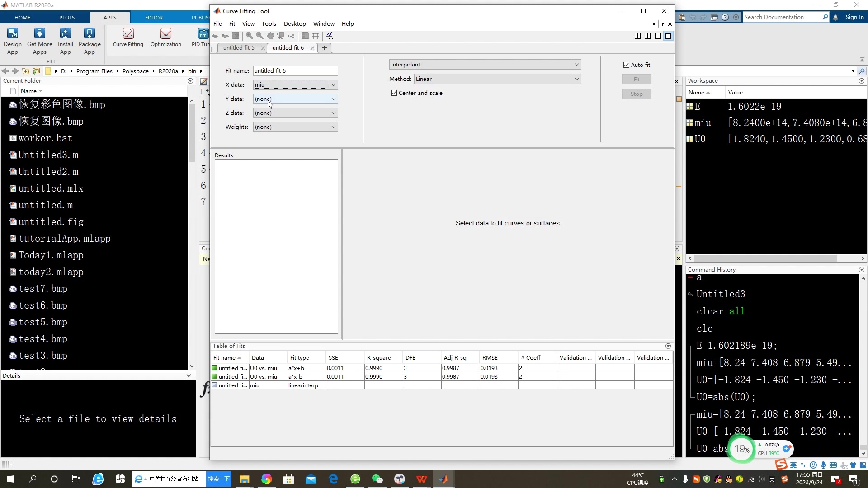This screenshot has width=868, height=488.
Task: Toggle the grid display icon
Action: (315, 36)
